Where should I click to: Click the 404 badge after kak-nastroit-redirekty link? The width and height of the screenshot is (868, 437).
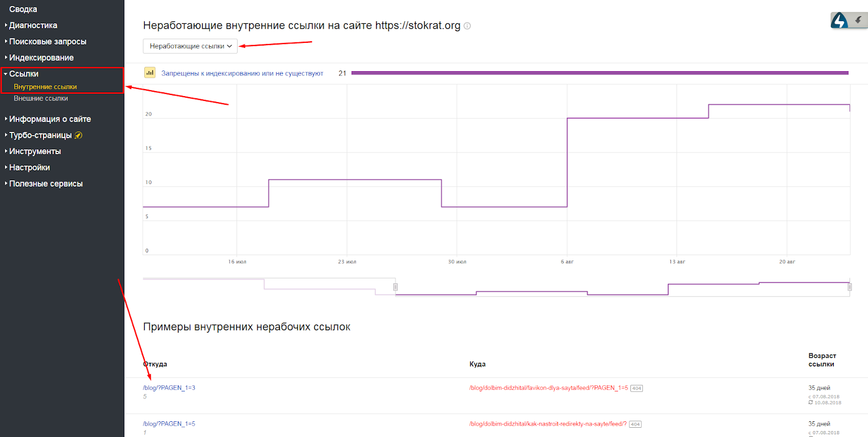pyautogui.click(x=635, y=424)
